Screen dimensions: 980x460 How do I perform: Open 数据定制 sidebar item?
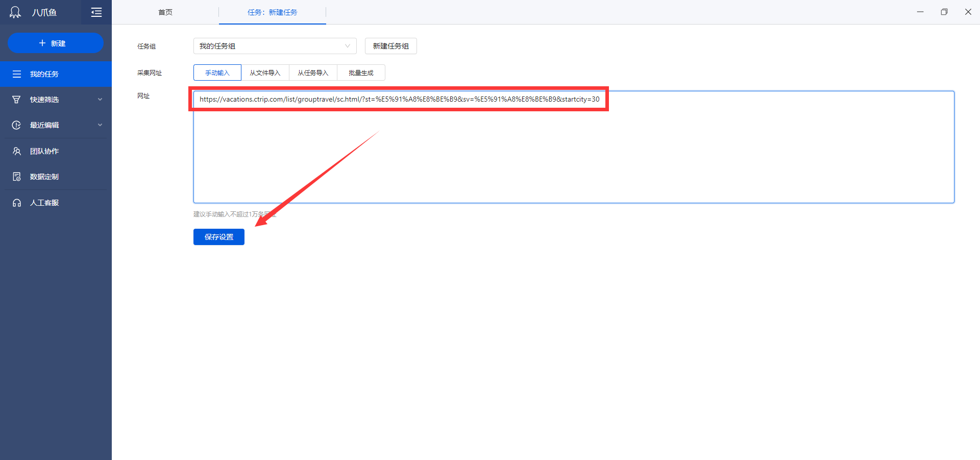[56, 177]
